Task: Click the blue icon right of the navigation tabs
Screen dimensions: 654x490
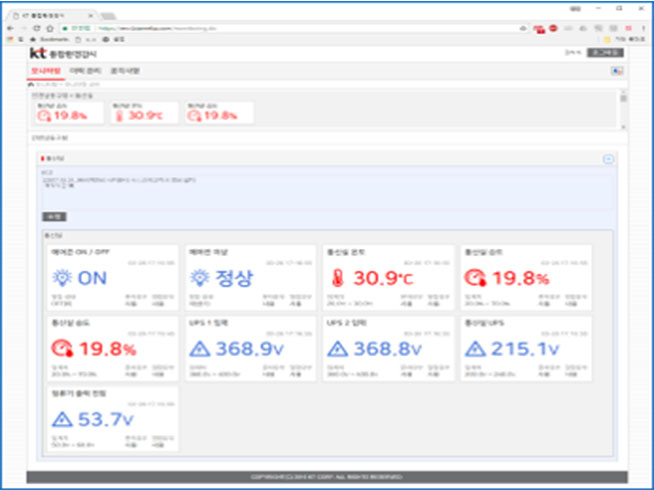Action: (617, 71)
